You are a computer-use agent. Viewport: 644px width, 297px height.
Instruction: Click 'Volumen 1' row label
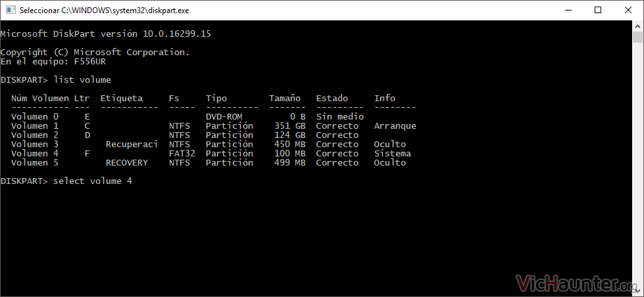(x=35, y=126)
